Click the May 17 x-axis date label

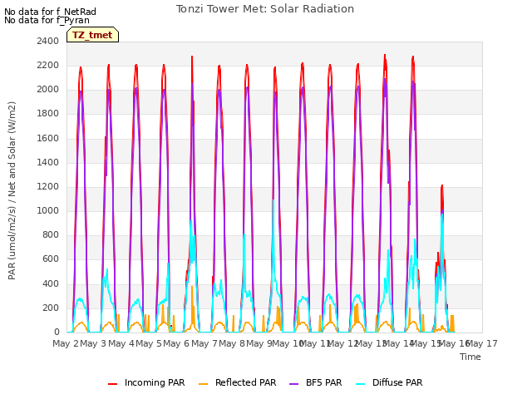483,343
